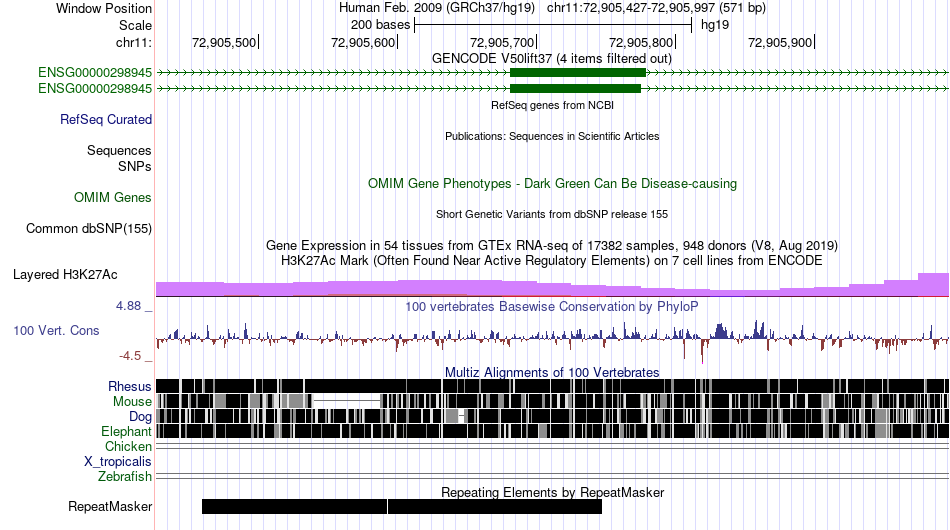
Task: Select the X_tropicalis alignment row label
Action: 118,462
